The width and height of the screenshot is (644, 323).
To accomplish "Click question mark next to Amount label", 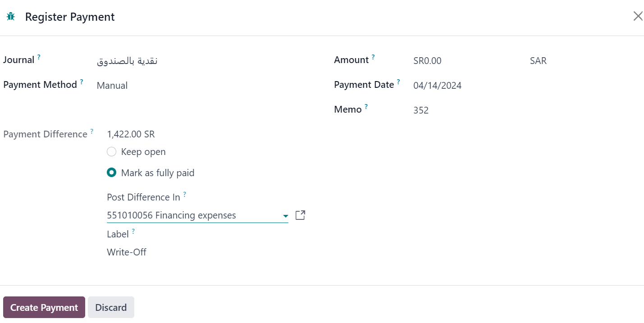I will 373,57.
